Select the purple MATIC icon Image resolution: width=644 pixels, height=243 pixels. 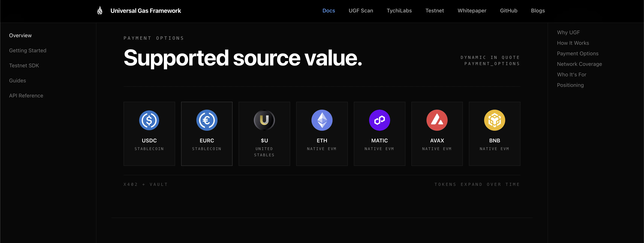379,120
